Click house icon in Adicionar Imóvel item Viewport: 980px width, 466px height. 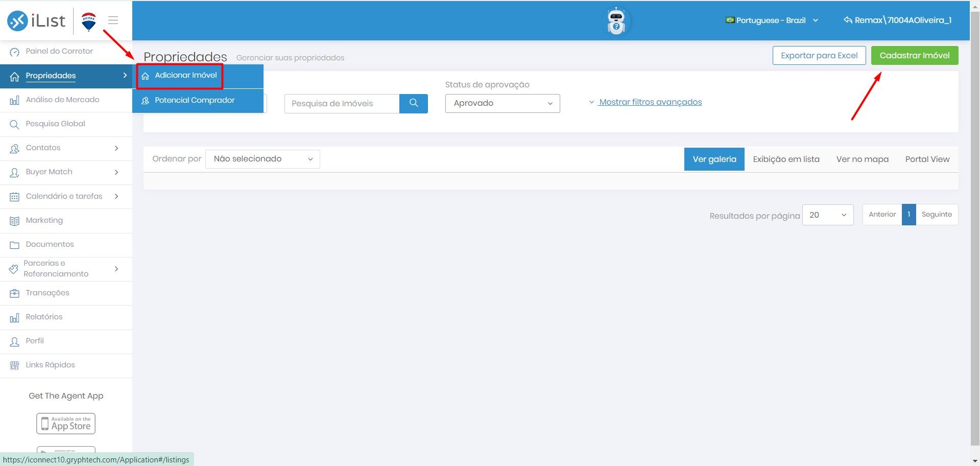click(145, 76)
